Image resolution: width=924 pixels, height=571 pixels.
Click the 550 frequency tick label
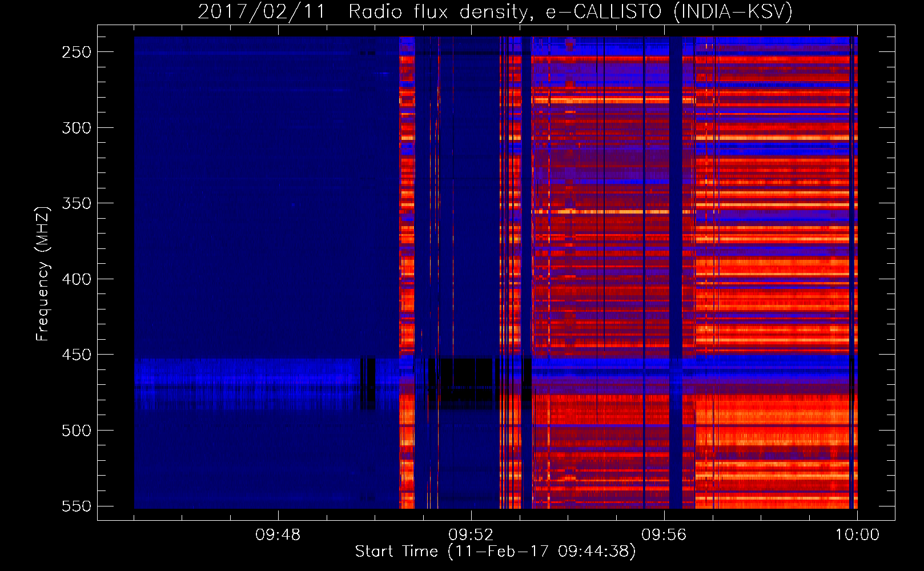click(x=77, y=506)
